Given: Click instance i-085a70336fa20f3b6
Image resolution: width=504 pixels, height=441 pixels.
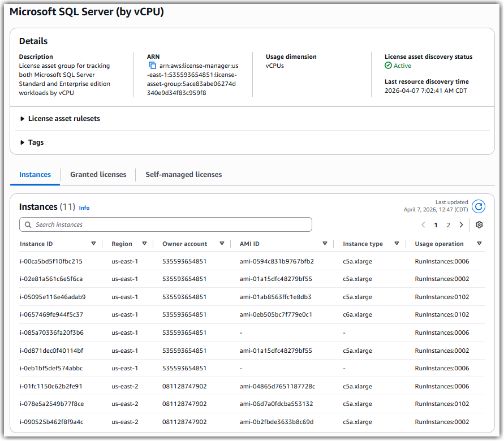Looking at the screenshot, I should 51,332.
